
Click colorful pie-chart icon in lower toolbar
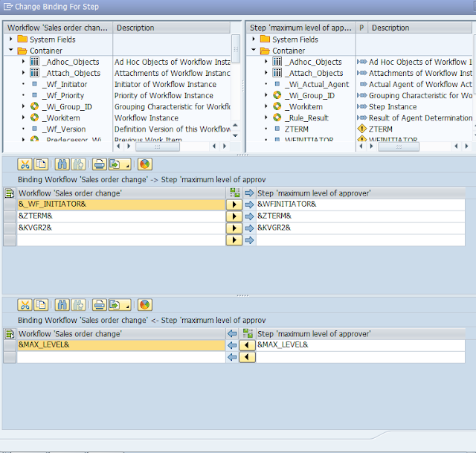click(x=145, y=305)
